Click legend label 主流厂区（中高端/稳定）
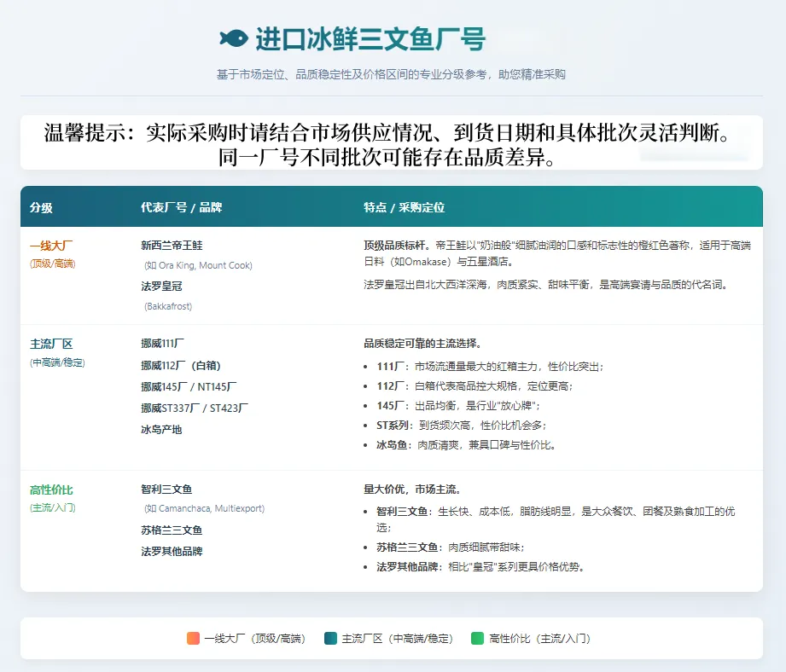786x672 pixels. (397, 639)
